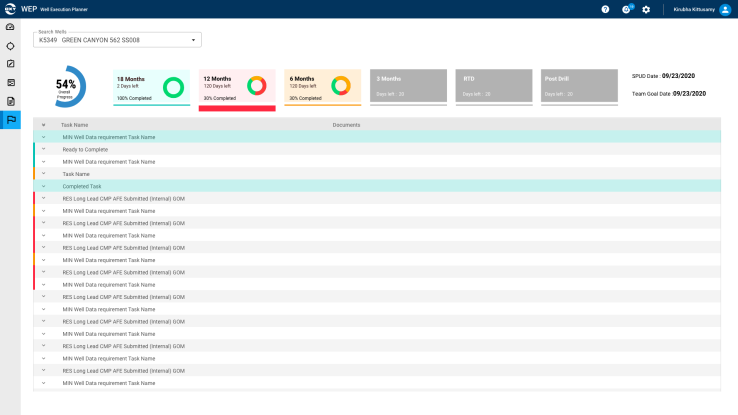
Task: Open settings gear in the header
Action: click(646, 9)
